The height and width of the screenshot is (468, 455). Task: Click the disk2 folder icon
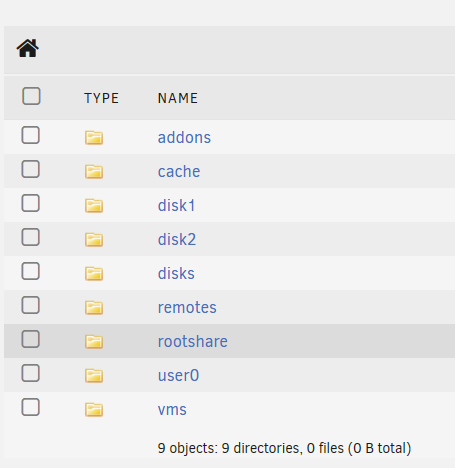pyautogui.click(x=94, y=239)
